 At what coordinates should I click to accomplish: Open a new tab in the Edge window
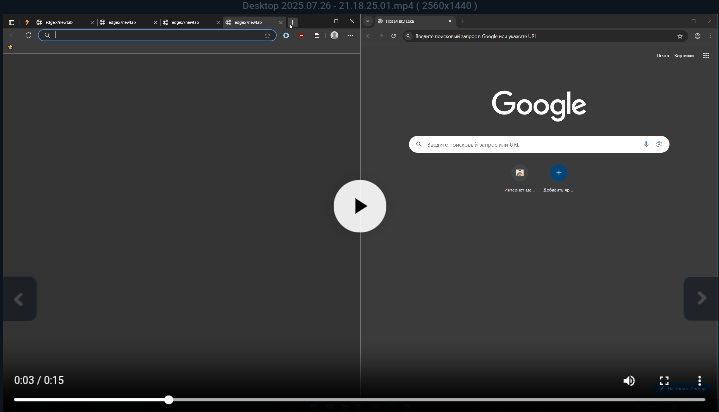[293, 22]
